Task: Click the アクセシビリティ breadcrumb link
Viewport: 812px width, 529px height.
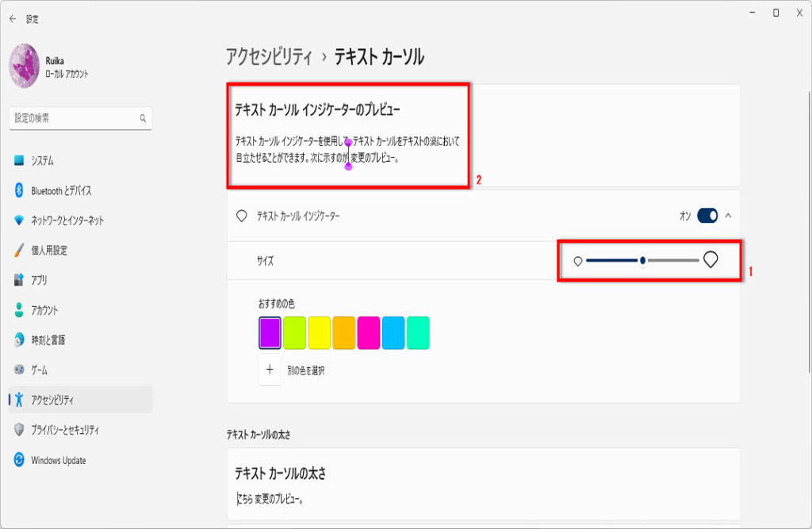Action: tap(268, 56)
